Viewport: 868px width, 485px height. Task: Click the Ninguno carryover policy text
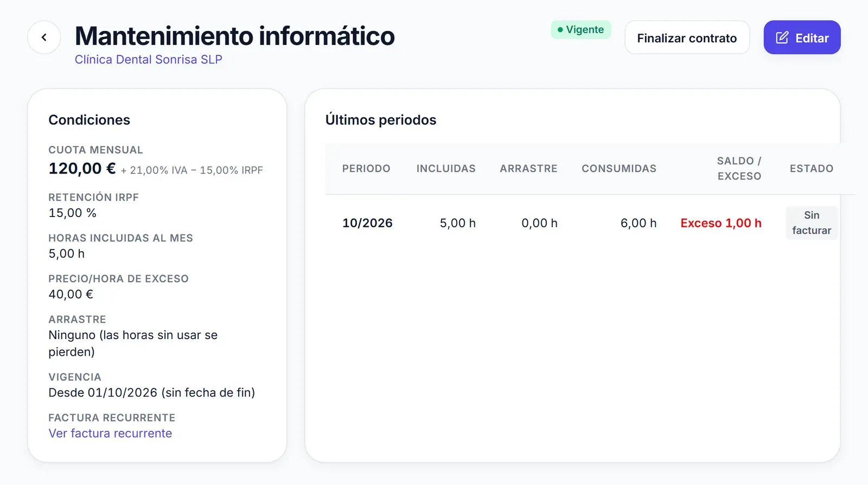(133, 343)
